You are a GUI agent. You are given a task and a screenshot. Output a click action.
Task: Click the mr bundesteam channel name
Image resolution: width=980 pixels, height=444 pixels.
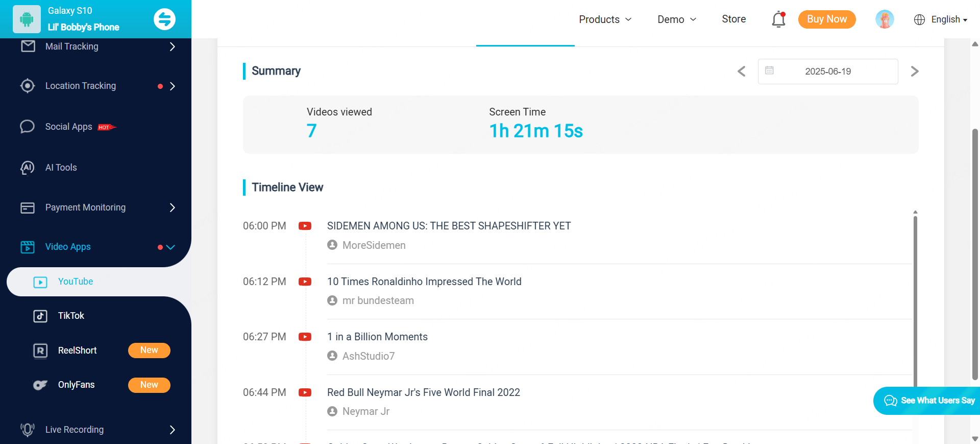pyautogui.click(x=378, y=300)
